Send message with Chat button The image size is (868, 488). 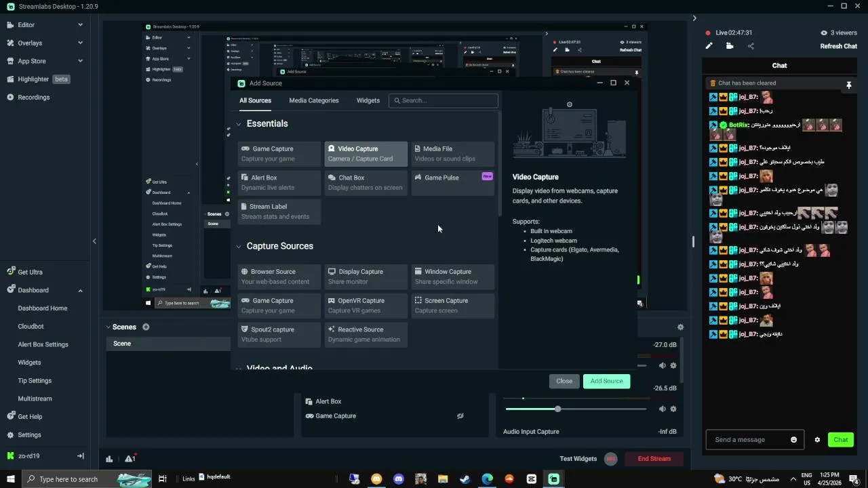tap(841, 440)
